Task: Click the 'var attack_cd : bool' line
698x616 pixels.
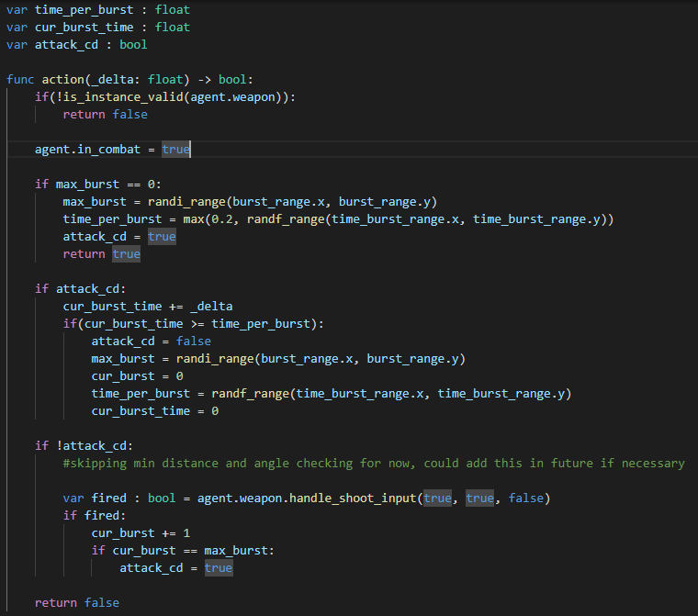Action: click(76, 44)
